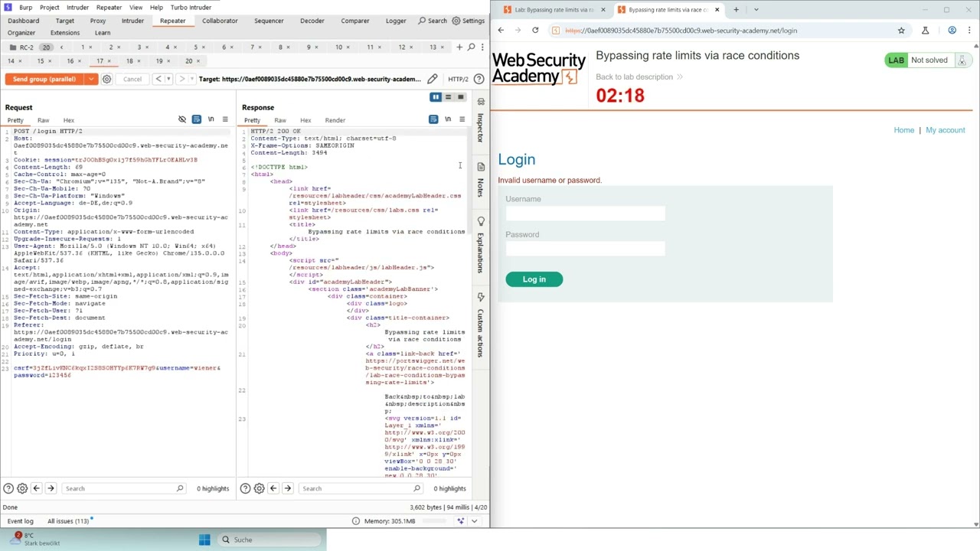
Task: Open the Custom actions side panel
Action: 481,325
